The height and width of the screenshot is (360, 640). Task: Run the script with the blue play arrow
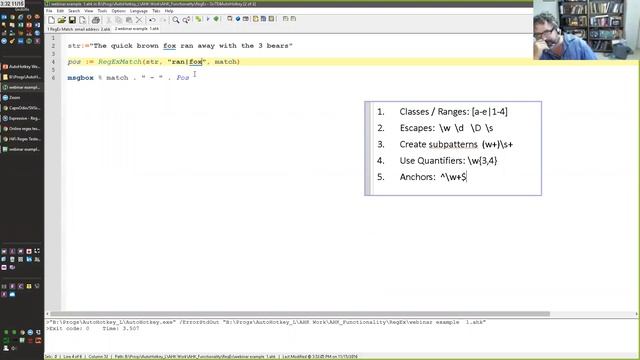pos(208,19)
